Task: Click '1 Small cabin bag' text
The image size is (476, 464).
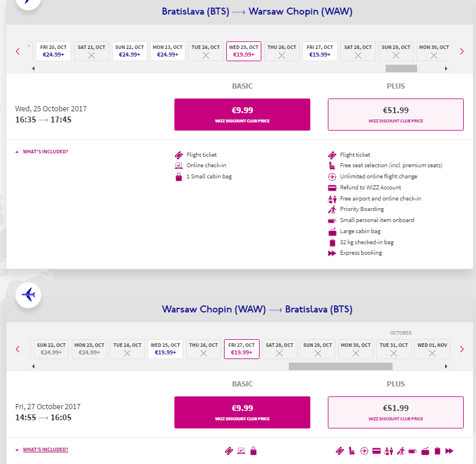Action: coord(209,177)
